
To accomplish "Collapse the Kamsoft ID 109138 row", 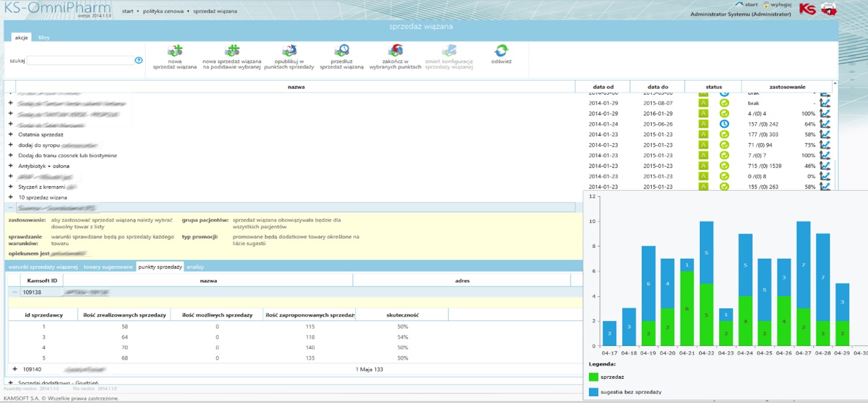I will [x=15, y=292].
